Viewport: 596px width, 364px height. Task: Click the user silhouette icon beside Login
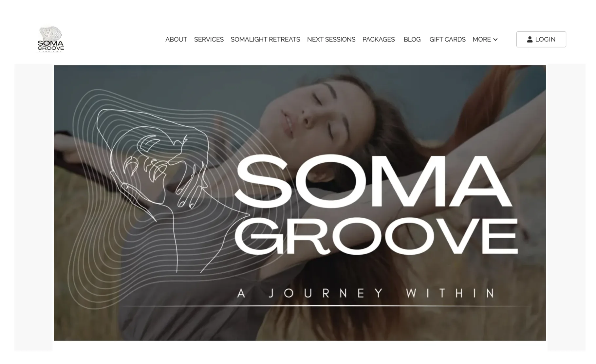pos(530,40)
